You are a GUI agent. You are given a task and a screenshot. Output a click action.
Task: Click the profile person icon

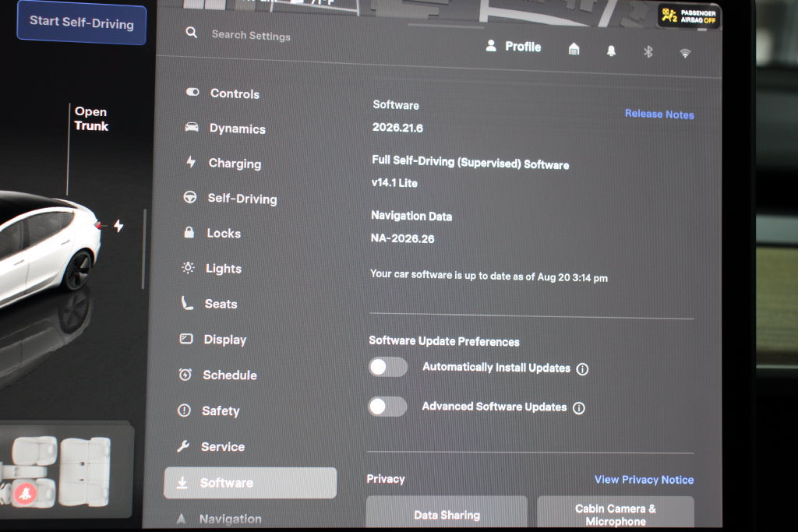(491, 45)
